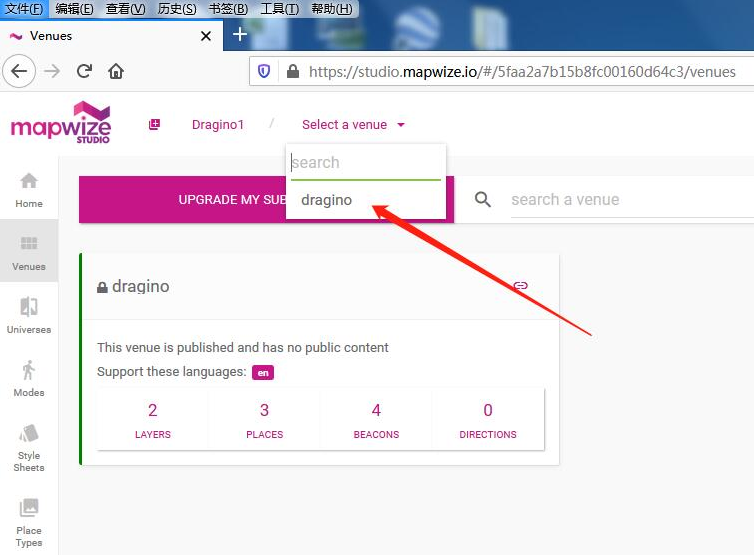
Task: Click the browser forward arrow
Action: (x=52, y=72)
